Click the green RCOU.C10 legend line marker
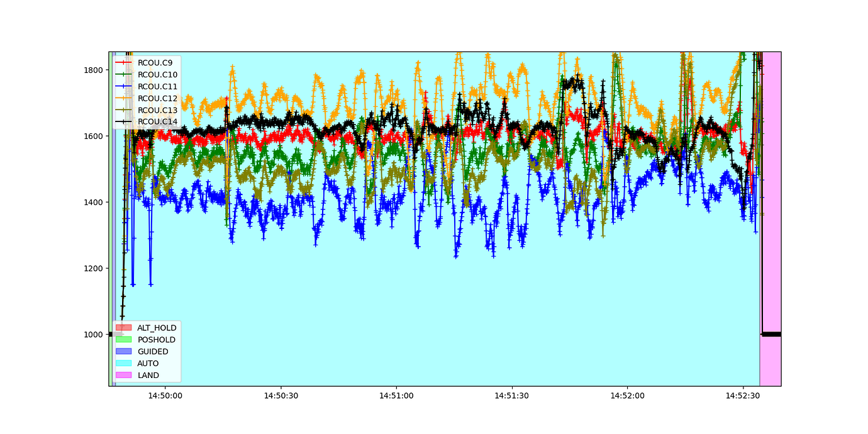The image size is (868, 434). (x=124, y=75)
